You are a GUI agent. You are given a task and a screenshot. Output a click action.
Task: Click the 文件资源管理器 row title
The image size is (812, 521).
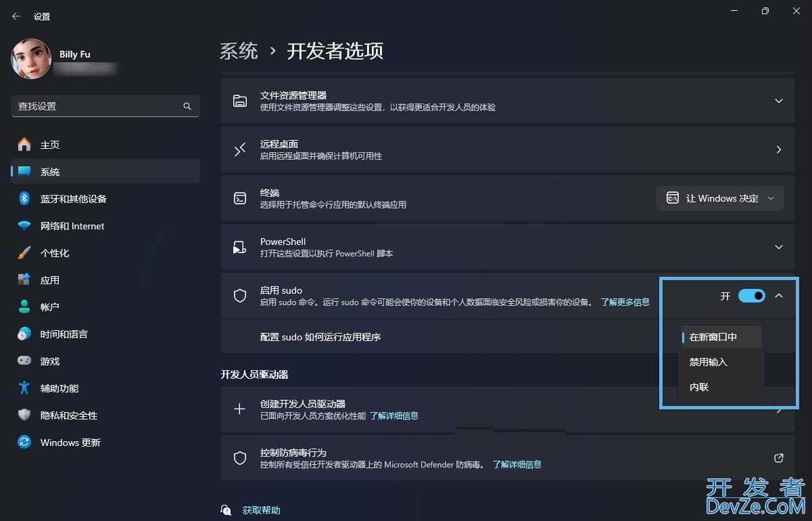[x=293, y=95]
